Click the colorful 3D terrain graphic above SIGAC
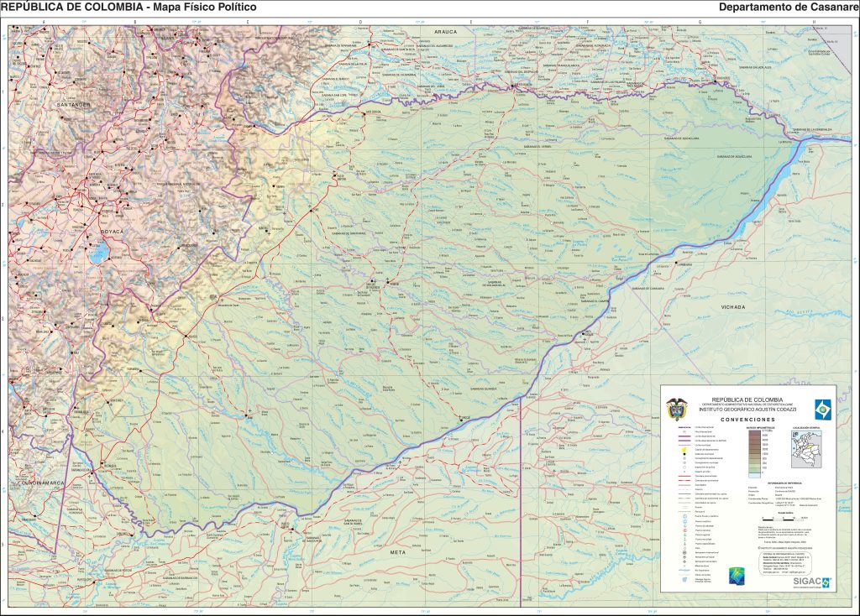Screen dimensions: 860x616 pos(735,575)
